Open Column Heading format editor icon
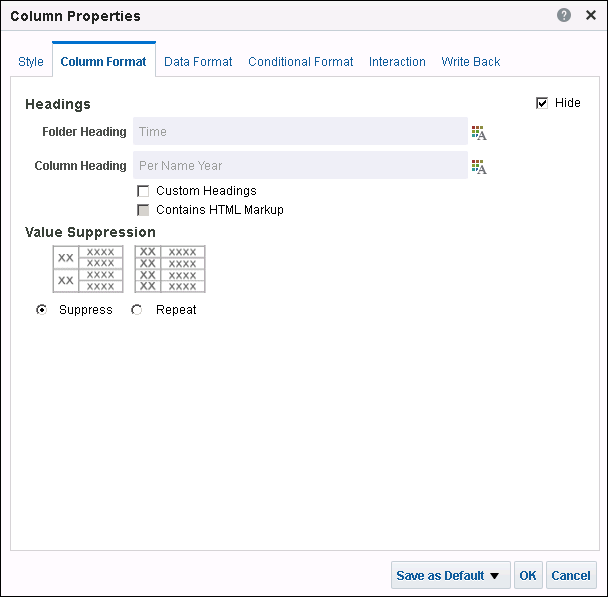The height and width of the screenshot is (597, 608). (479, 166)
